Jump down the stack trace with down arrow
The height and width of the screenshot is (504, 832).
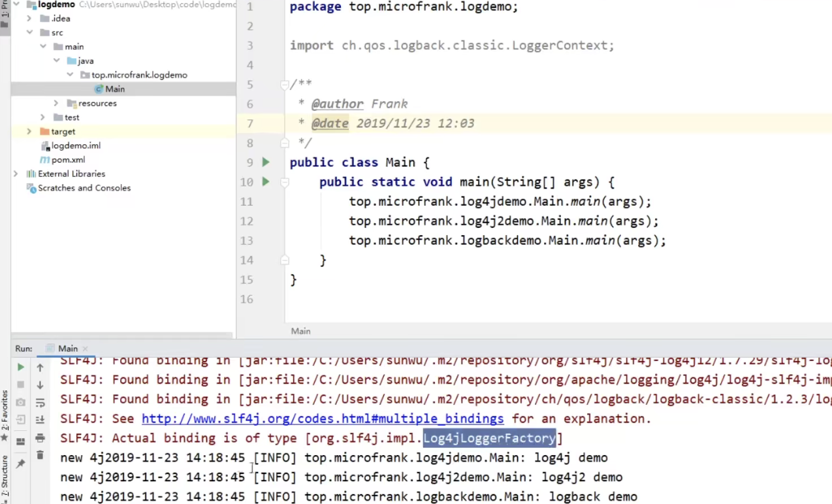pyautogui.click(x=40, y=385)
